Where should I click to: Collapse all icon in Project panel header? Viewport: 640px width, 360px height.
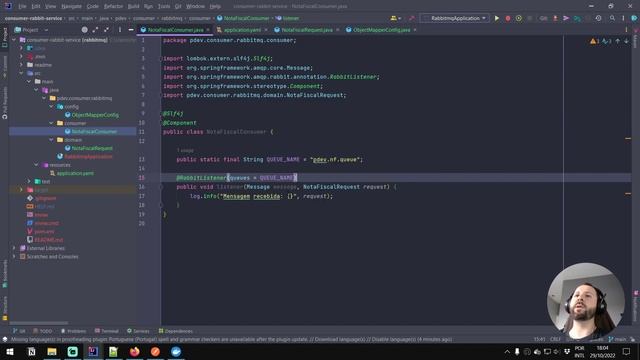107,30
